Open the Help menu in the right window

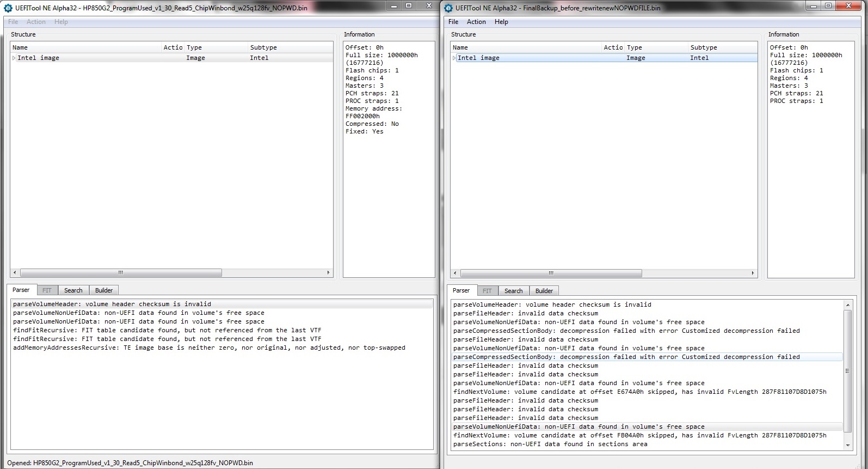(501, 22)
